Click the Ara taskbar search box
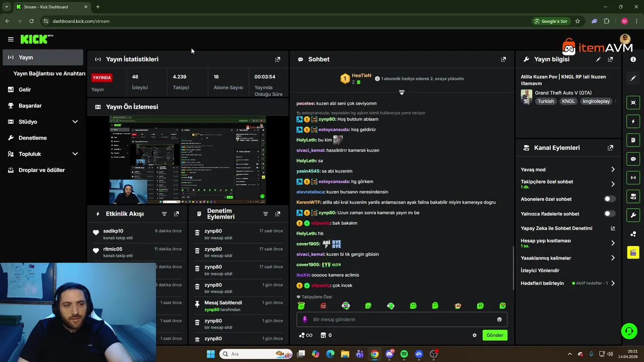644x362 pixels. click(x=256, y=354)
